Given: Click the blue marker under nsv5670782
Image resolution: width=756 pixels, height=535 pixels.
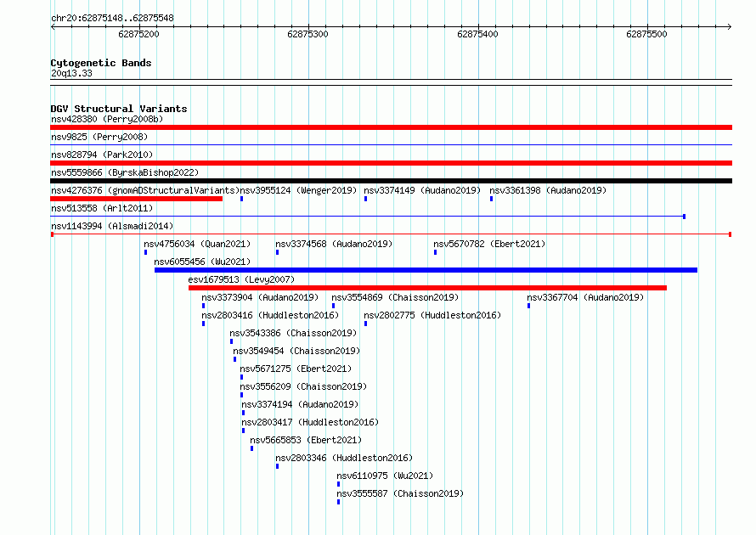Looking at the screenshot, I should (x=436, y=252).
